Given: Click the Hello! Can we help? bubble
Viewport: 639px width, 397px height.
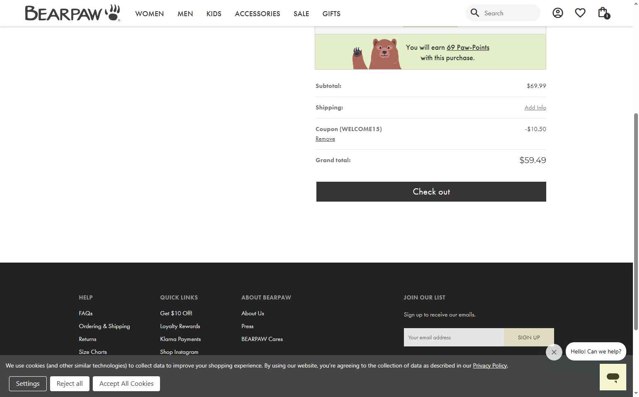Looking at the screenshot, I should click(596, 351).
